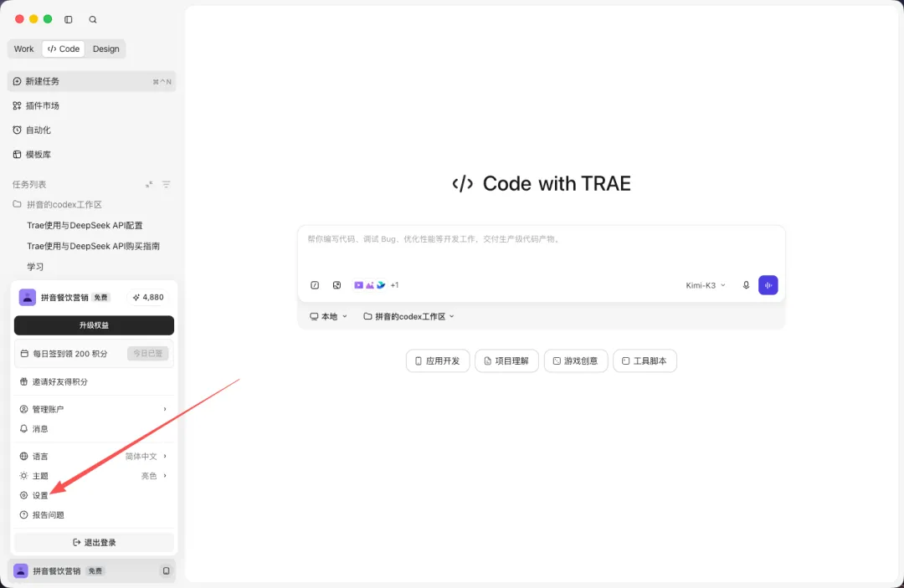Click the pink image tool icon
Image resolution: width=904 pixels, height=588 pixels.
point(370,285)
